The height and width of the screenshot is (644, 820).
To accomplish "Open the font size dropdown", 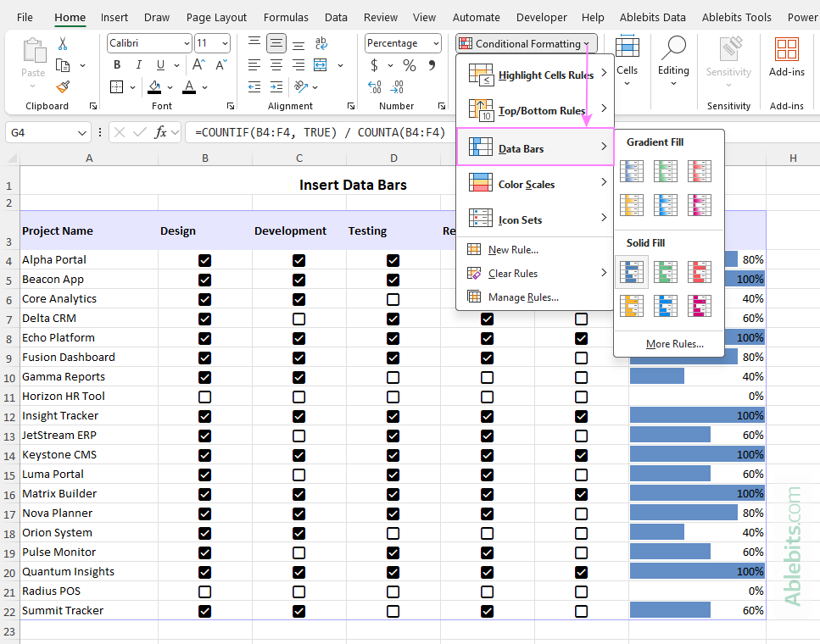I will pos(225,42).
